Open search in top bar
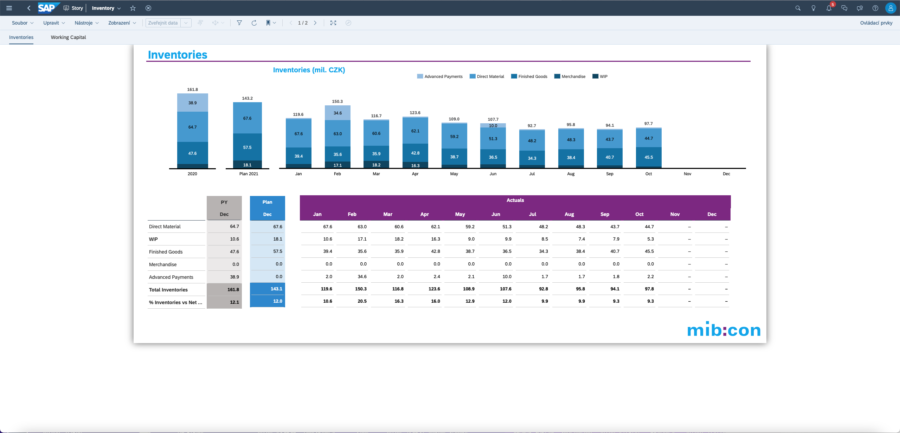This screenshot has height=433, width=900. point(797,8)
